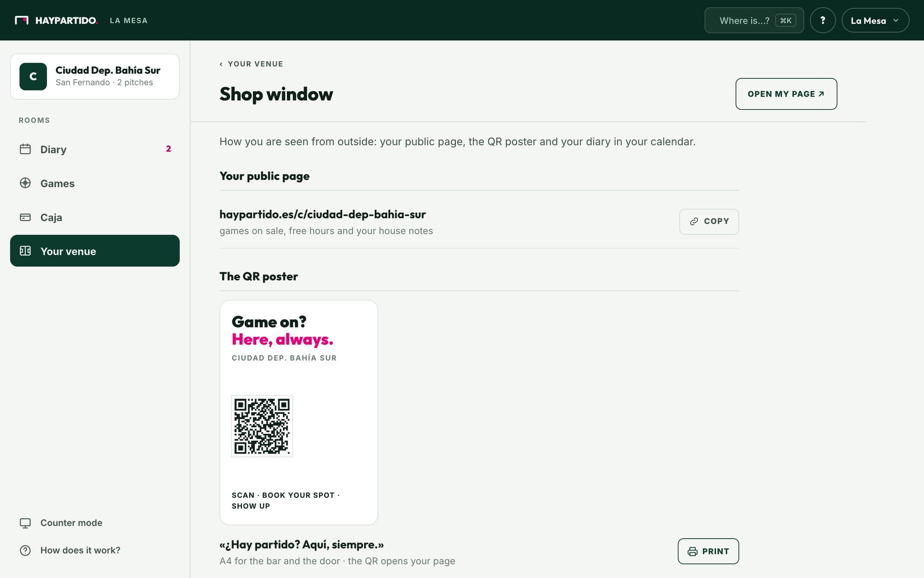The image size is (924, 578).
Task: Open the Ciudad Dep. Bahía Sur venue card
Action: [x=95, y=77]
